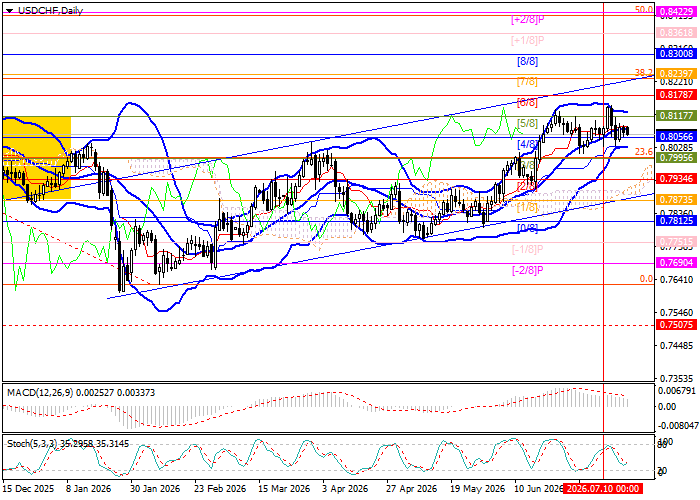Select the [-2/8]P Murrey level label
This screenshot has height=500, width=700.
pos(527,270)
